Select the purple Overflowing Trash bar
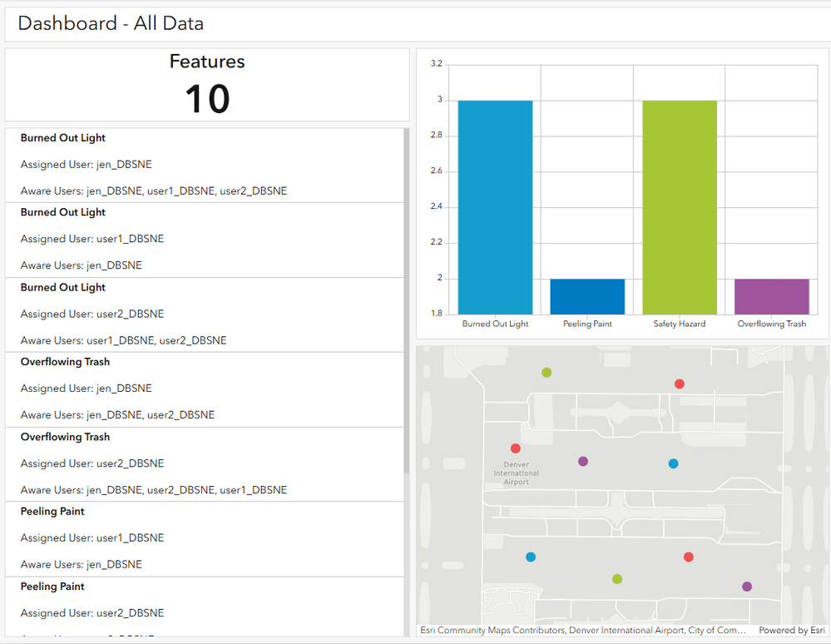 click(x=772, y=296)
